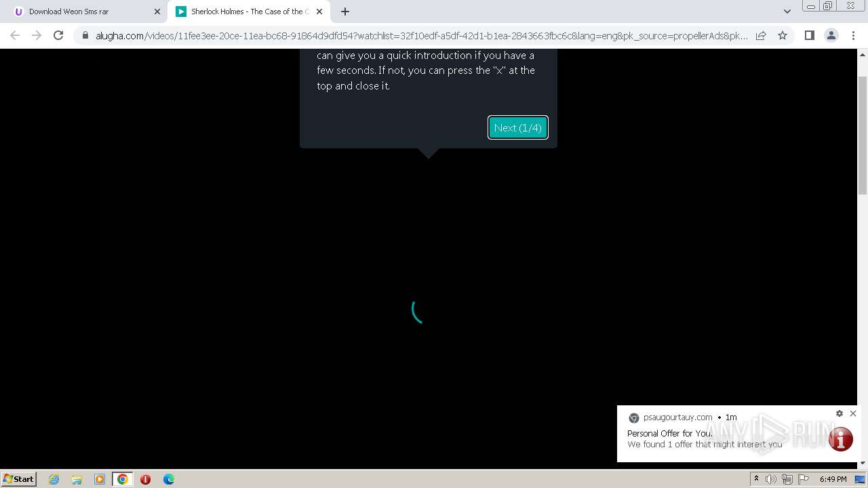Screen dimensions: 868x488
Task: Open network tray icon
Action: [x=787, y=479]
